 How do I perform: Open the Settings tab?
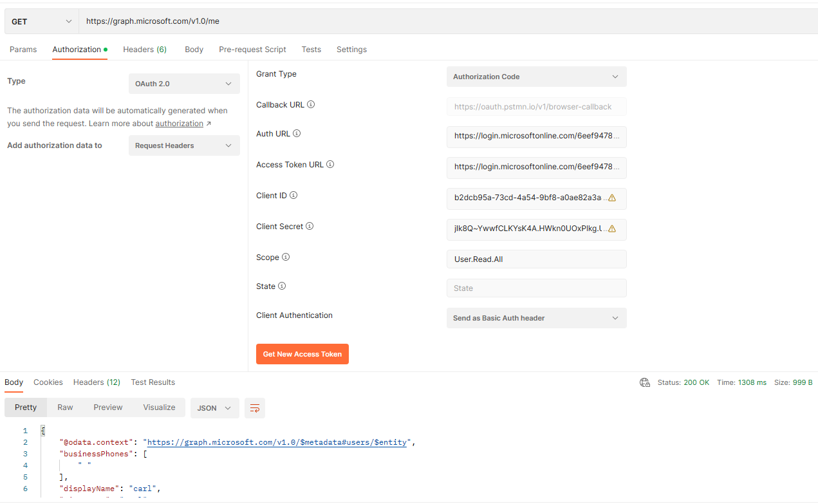click(351, 50)
